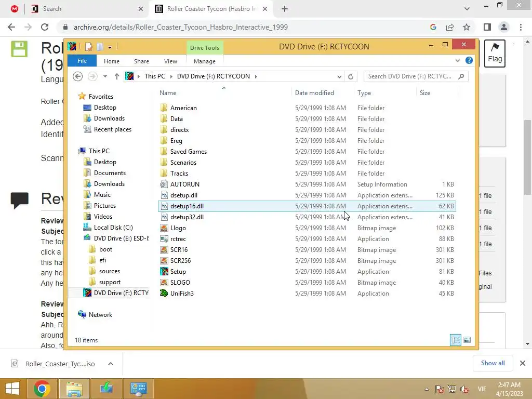This screenshot has height=399, width=532.
Task: Select the sources folder in tree
Action: click(x=110, y=271)
